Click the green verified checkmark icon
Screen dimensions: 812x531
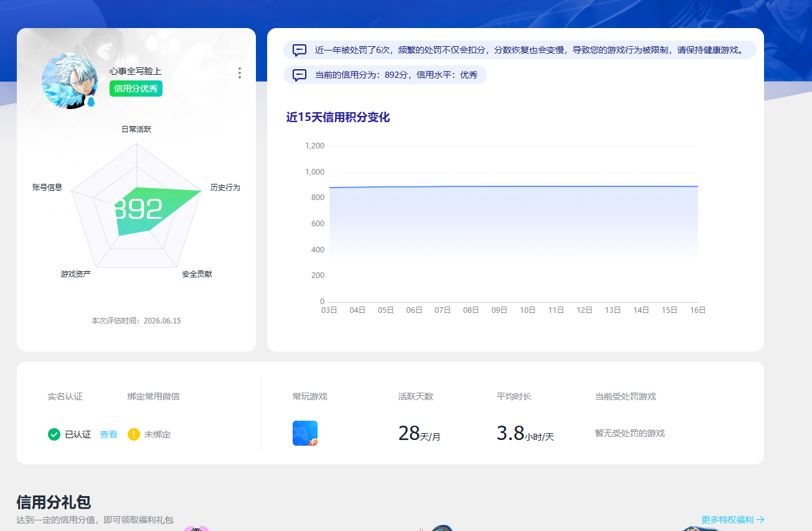click(54, 434)
